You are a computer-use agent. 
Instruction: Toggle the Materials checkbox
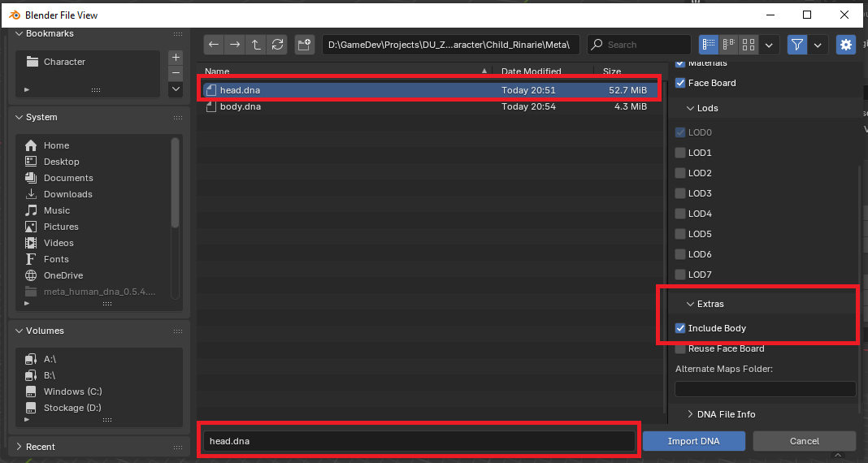tap(680, 63)
